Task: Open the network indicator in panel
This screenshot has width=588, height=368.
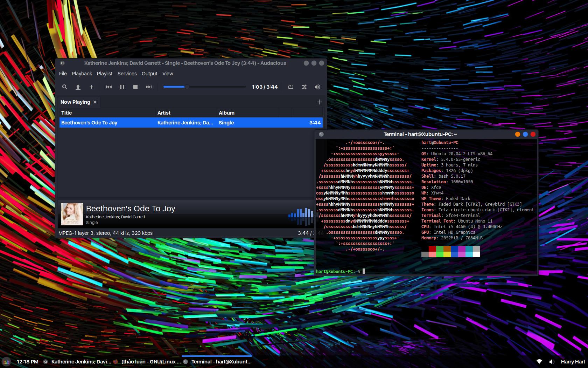Action: (x=539, y=362)
